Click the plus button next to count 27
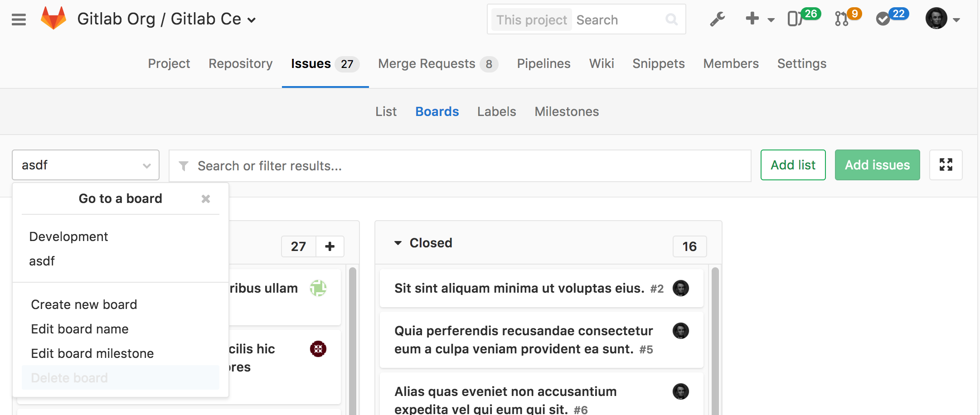Image resolution: width=980 pixels, height=415 pixels. 330,246
